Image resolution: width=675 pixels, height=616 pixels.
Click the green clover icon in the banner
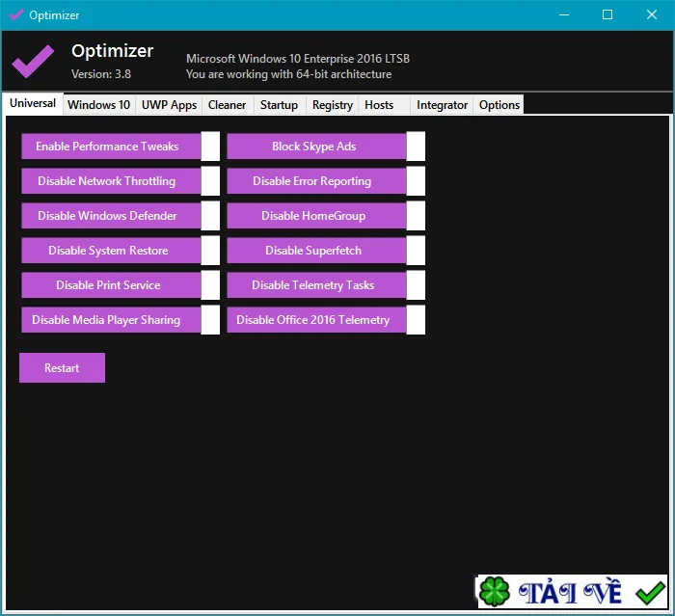494,592
